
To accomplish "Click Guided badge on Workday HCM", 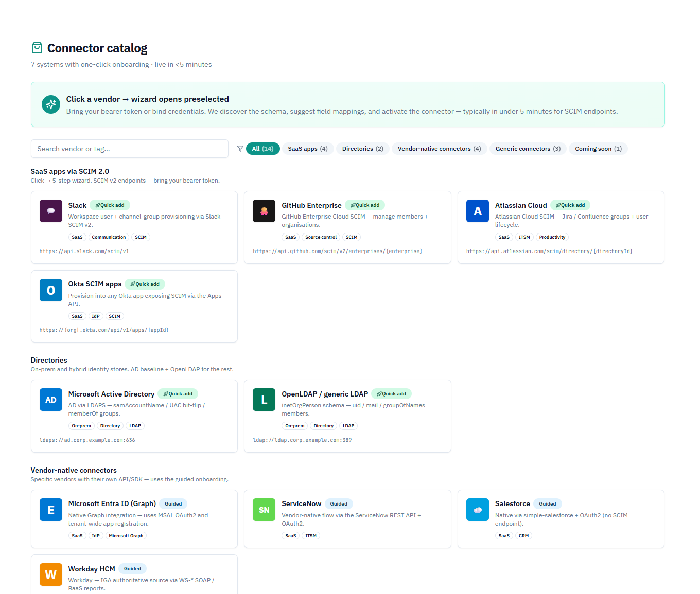I will (x=133, y=569).
